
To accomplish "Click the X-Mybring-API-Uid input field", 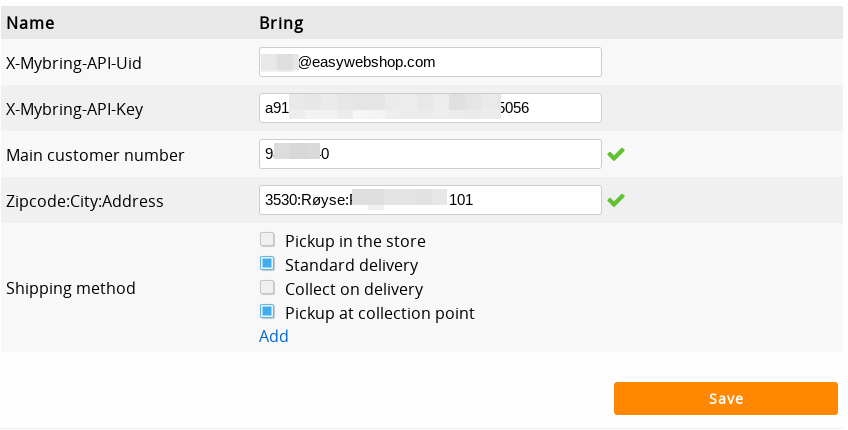I will click(430, 62).
